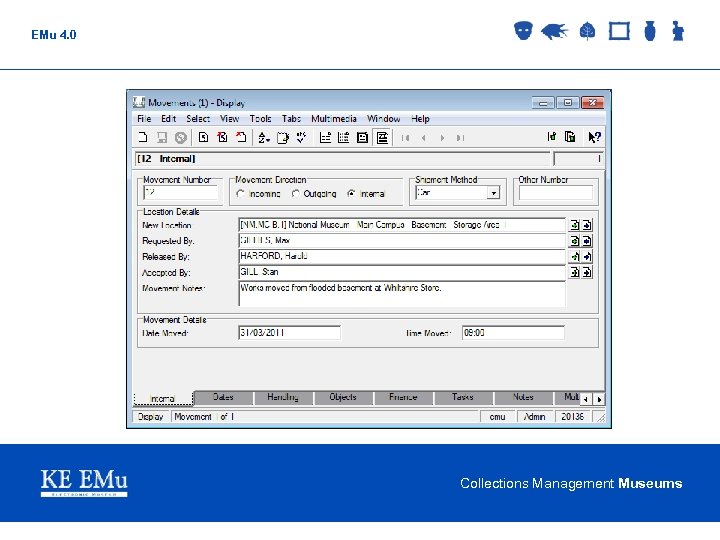Click first attach icon beside Released By
Viewport: 720px width, 540px height.
pyautogui.click(x=574, y=256)
